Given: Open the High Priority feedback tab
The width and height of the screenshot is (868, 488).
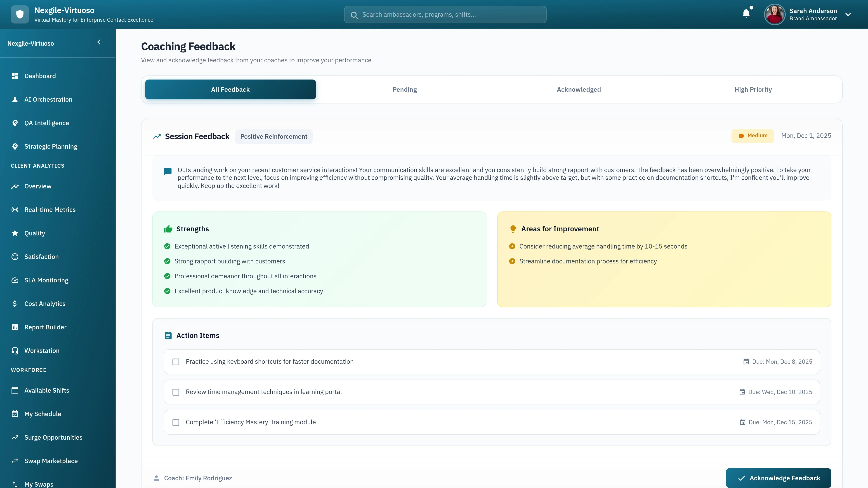Looking at the screenshot, I should [x=753, y=89].
